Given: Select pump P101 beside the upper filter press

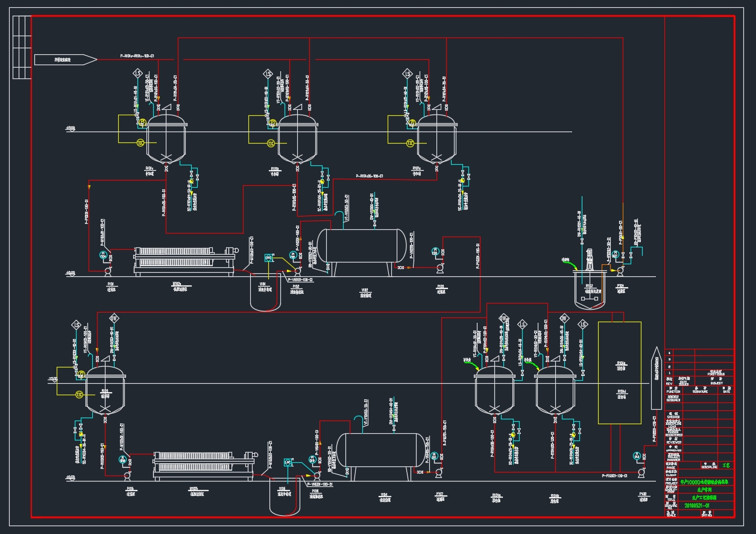Looking at the screenshot, I should coord(109,271).
